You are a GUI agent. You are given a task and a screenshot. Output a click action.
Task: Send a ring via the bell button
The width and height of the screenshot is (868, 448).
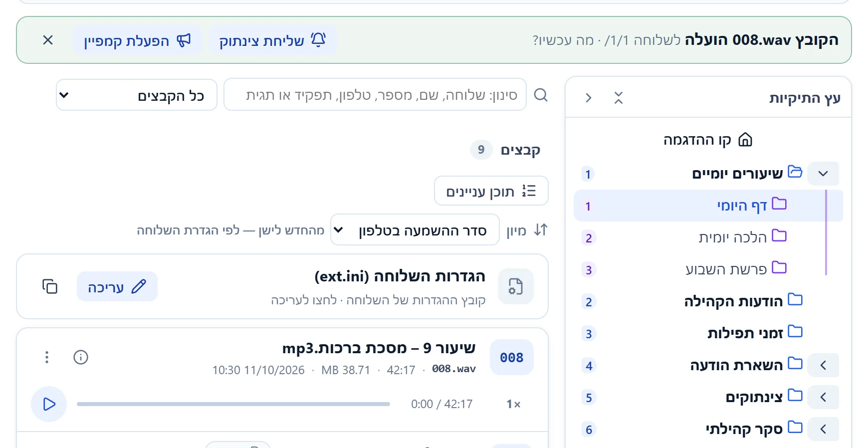[272, 40]
